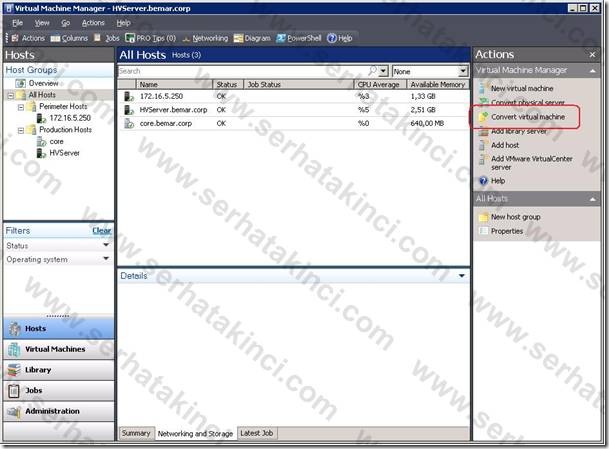
Task: Open the None group-by dropdown
Action: tap(463, 71)
